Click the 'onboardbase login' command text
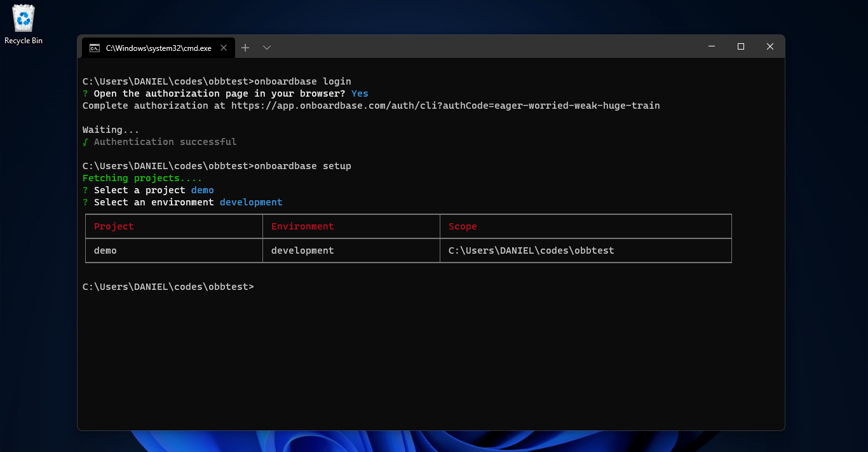This screenshot has width=868, height=452. point(302,81)
